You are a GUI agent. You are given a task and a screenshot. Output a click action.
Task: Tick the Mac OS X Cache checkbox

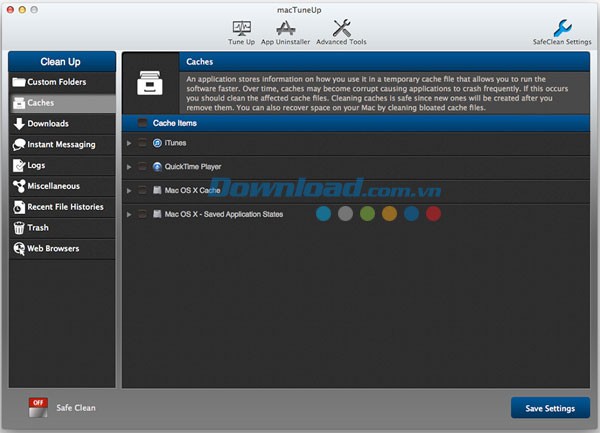(143, 190)
